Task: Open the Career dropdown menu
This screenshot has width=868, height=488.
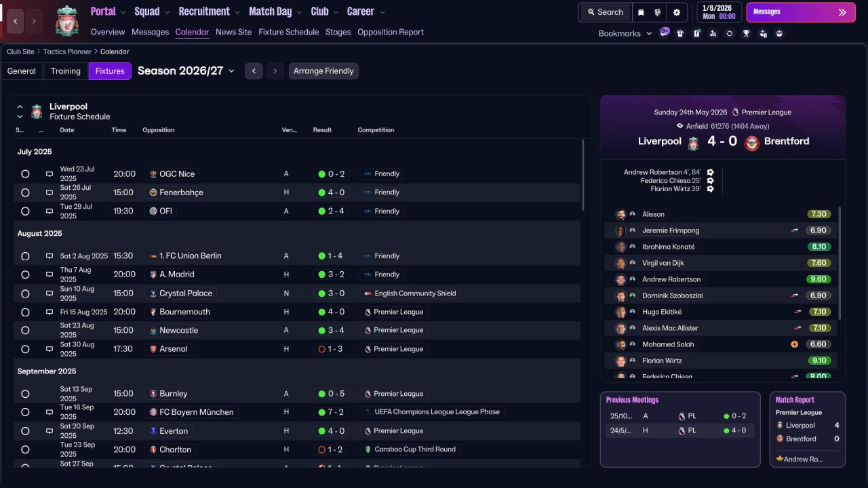Action: coord(366,12)
